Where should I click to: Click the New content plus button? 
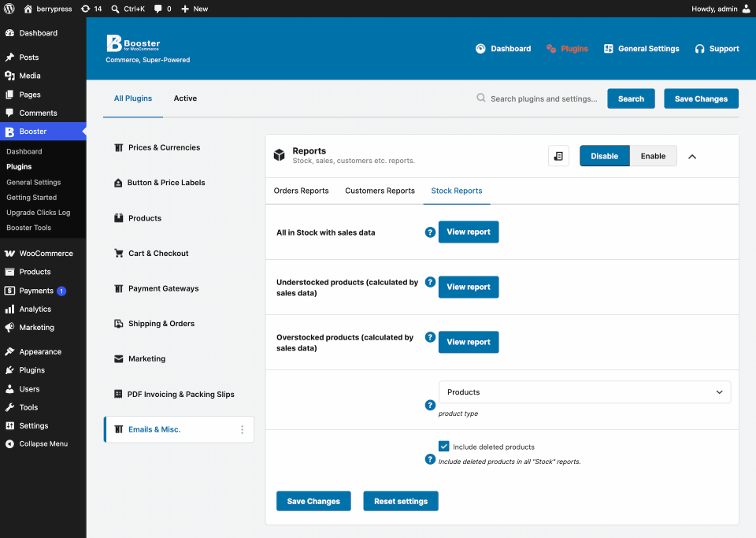(195, 9)
